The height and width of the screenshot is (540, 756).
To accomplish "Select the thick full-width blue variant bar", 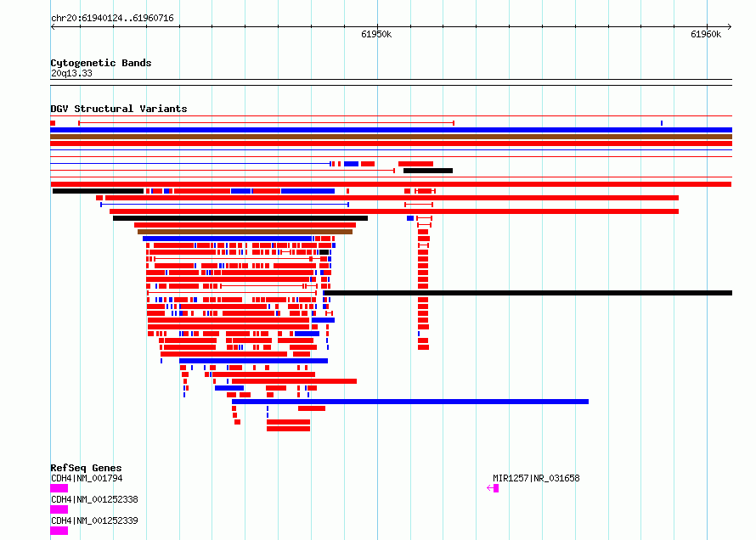I will [391, 130].
